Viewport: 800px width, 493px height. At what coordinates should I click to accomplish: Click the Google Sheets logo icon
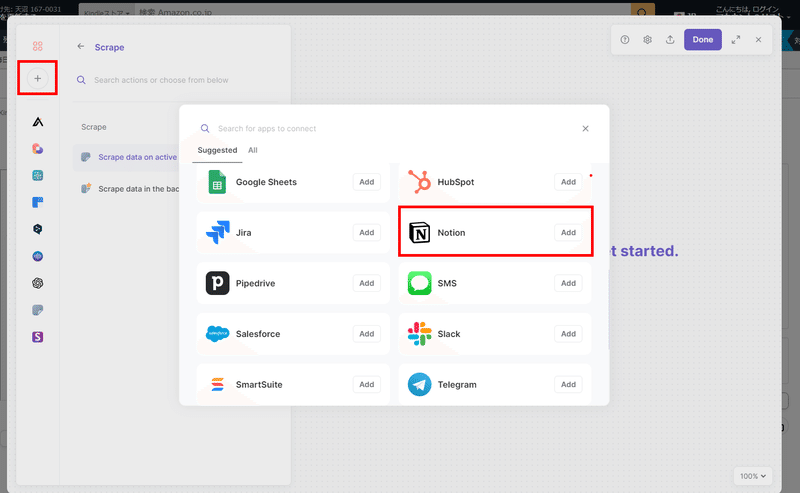(217, 182)
